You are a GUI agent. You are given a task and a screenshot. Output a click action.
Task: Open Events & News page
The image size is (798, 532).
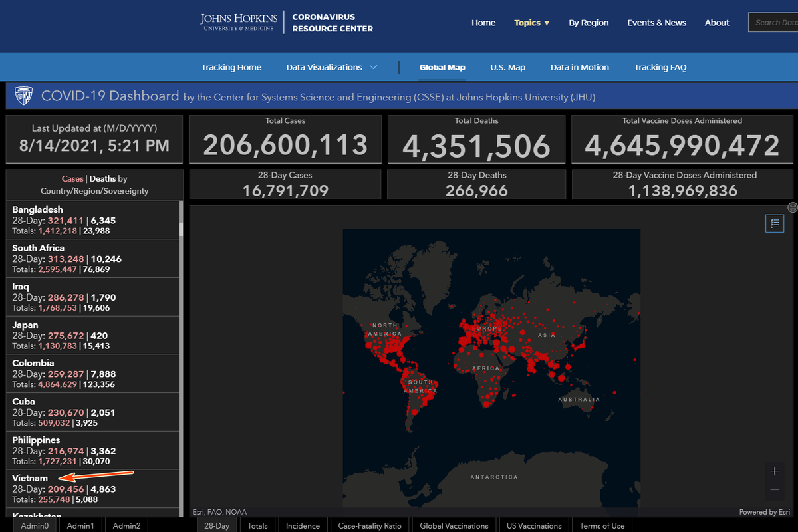[656, 23]
